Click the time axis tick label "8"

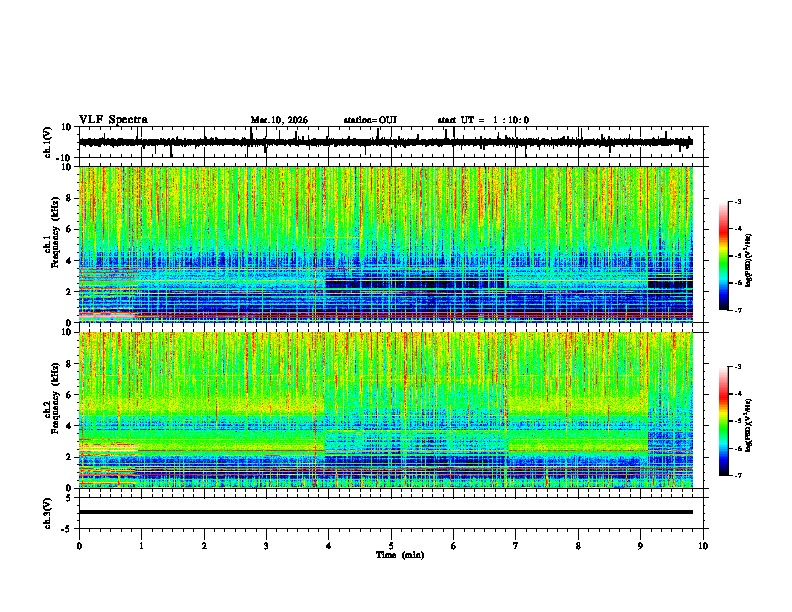[578, 546]
